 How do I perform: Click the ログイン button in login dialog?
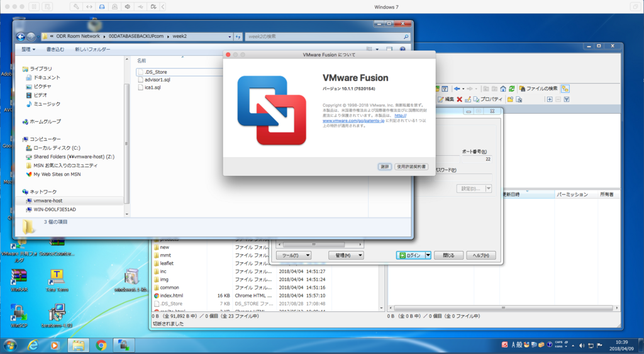pyautogui.click(x=411, y=255)
